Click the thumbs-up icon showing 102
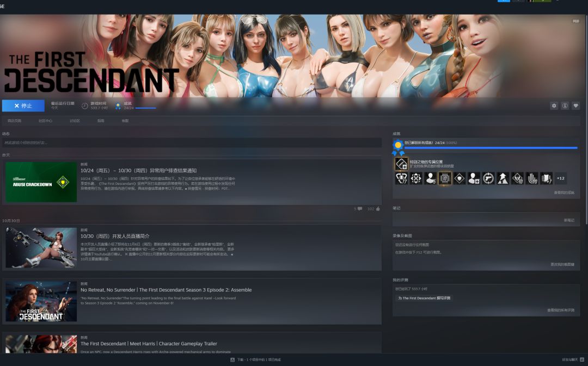The image size is (588, 366). coord(378,209)
